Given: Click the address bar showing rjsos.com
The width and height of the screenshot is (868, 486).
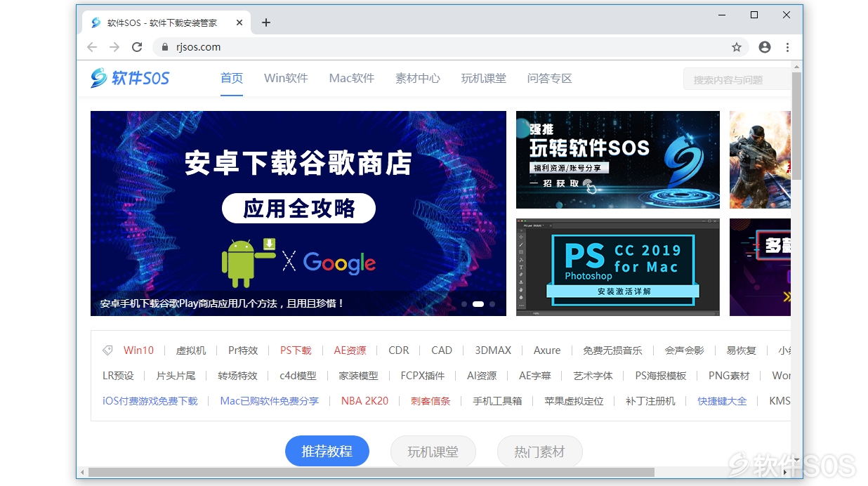Looking at the screenshot, I should (449, 47).
